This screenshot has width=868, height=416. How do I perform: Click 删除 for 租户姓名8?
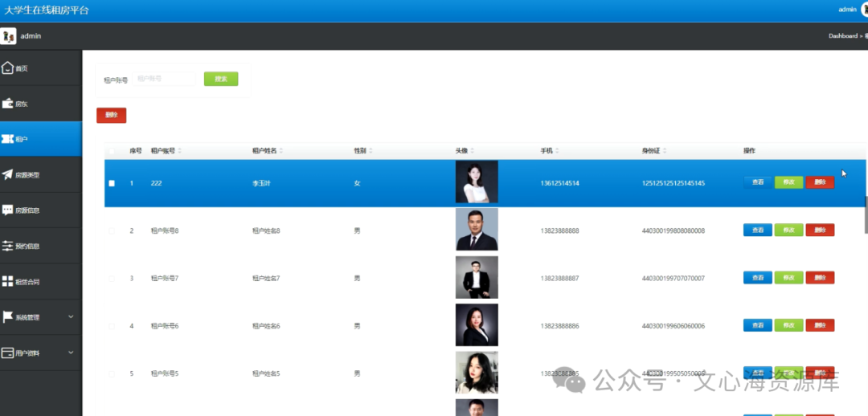(820, 230)
